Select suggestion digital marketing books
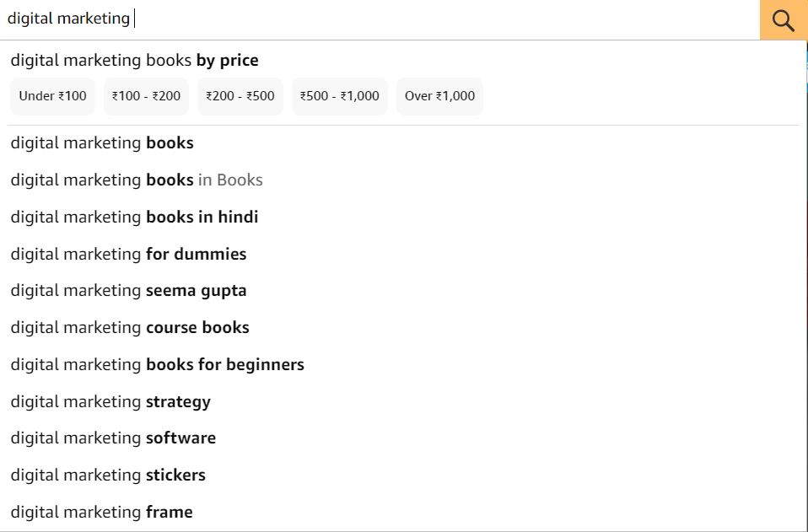Screen dimensions: 808x532 pyautogui.click(x=102, y=143)
